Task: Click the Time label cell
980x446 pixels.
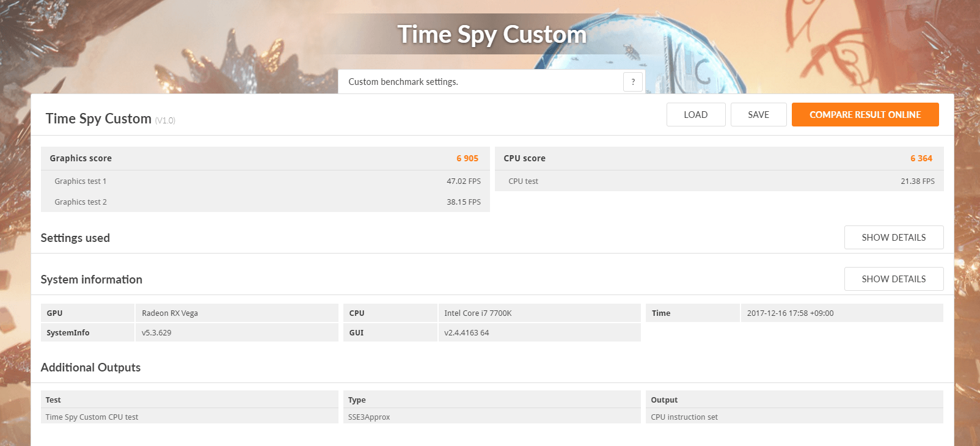Action: pyautogui.click(x=693, y=313)
